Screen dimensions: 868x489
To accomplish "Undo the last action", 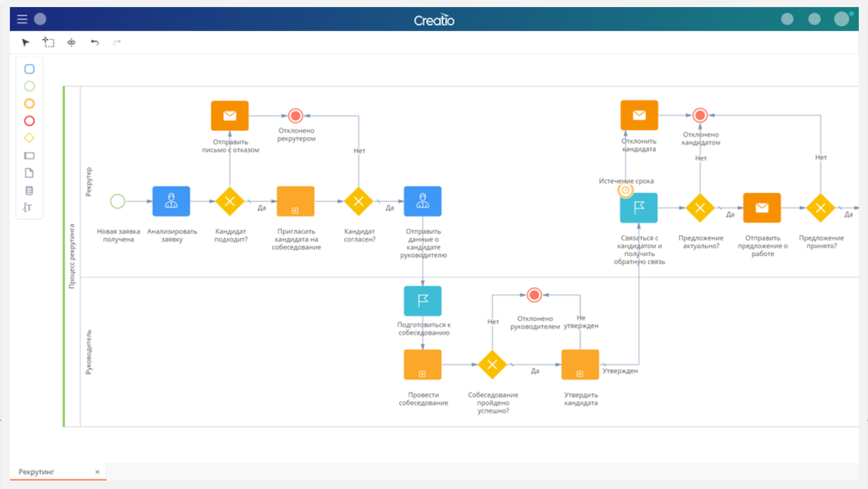I will (94, 43).
